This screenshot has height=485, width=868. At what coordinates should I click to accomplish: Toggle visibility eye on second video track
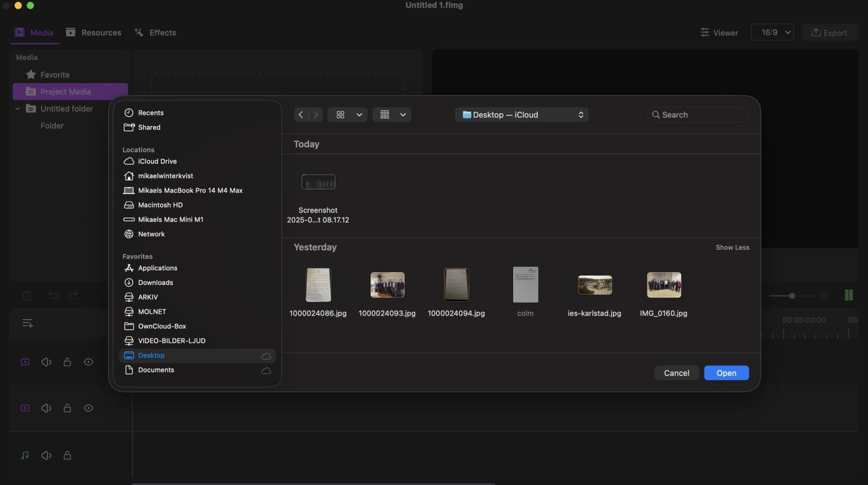(x=89, y=408)
